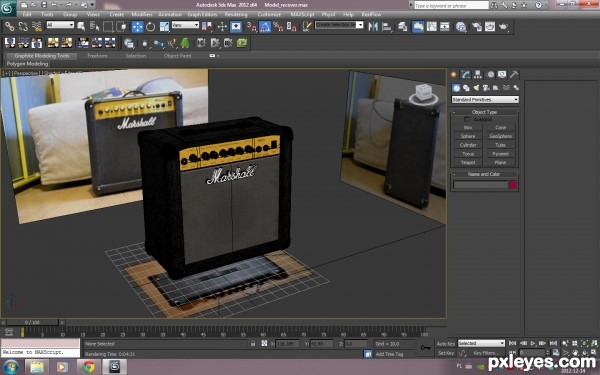The image size is (600, 375).
Task: Toggle the Set Key mode button
Action: pyautogui.click(x=446, y=353)
